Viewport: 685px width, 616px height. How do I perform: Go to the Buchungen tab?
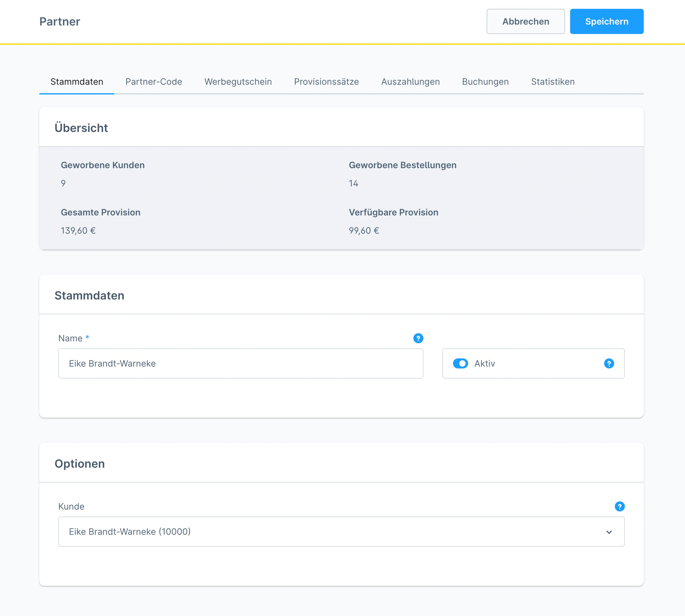click(485, 82)
